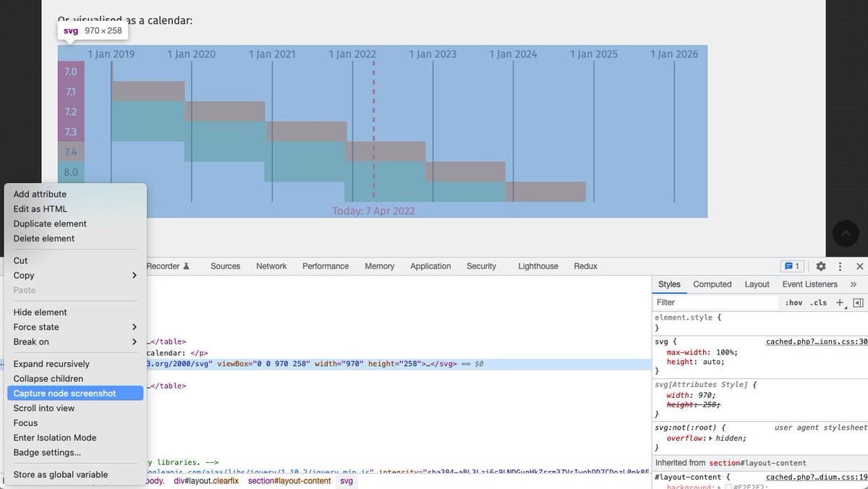
Task: Click the Today: 7 Apr 2022 label
Action: coord(374,211)
